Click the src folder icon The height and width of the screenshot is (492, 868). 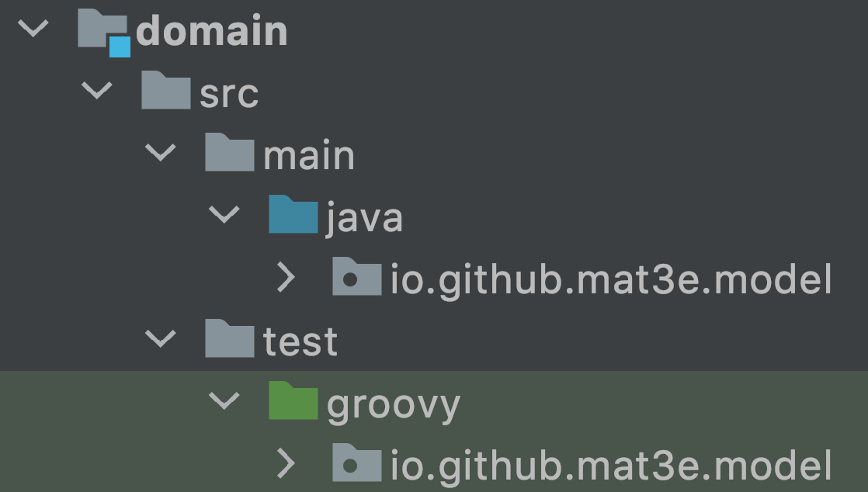166,92
